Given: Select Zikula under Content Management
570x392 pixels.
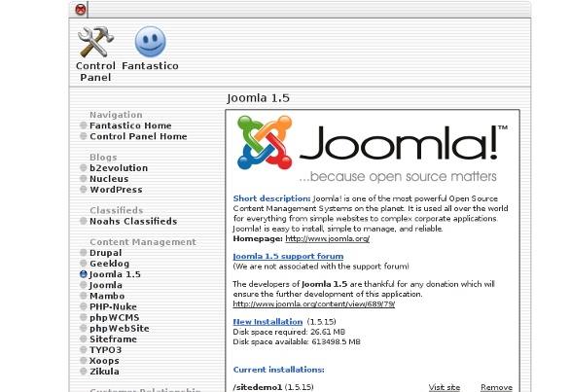Looking at the screenshot, I should [104, 372].
